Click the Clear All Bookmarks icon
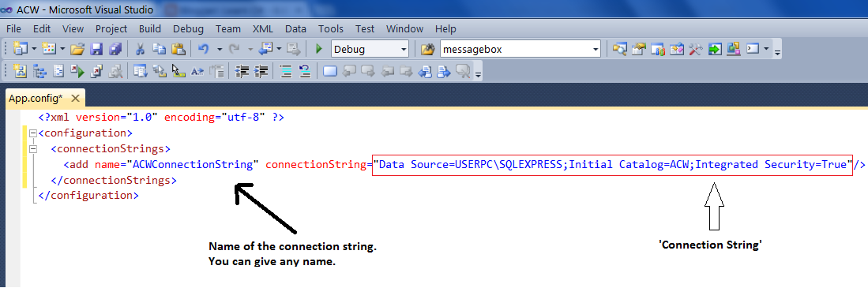 (463, 71)
